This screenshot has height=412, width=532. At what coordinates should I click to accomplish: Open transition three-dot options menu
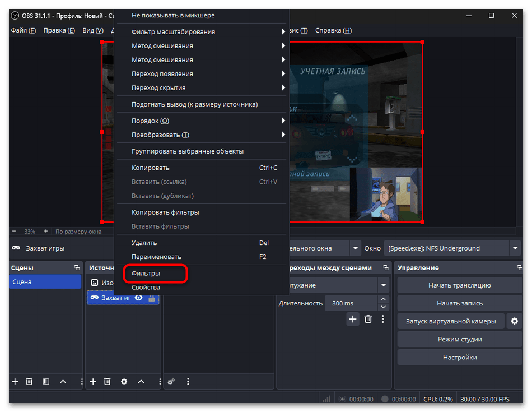[382, 319]
